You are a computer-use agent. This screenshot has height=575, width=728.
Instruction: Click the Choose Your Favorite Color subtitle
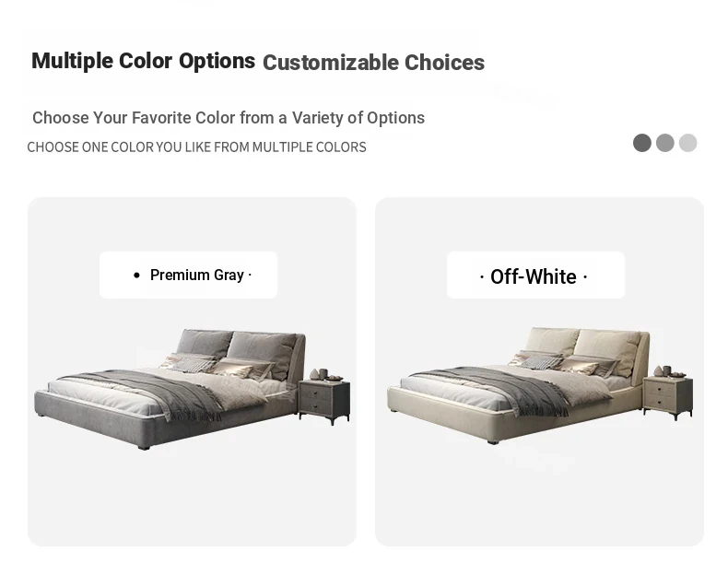pyautogui.click(x=229, y=118)
